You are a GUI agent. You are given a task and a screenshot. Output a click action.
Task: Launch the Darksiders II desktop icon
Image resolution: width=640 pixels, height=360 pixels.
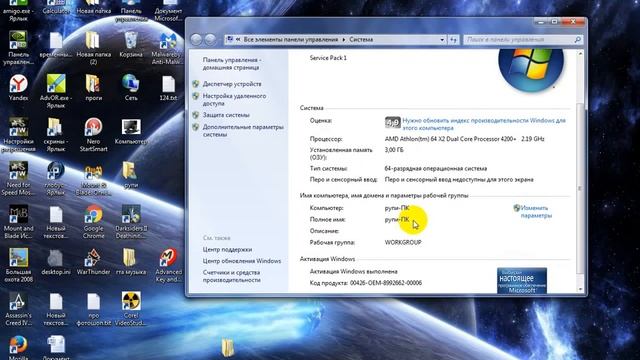(131, 221)
